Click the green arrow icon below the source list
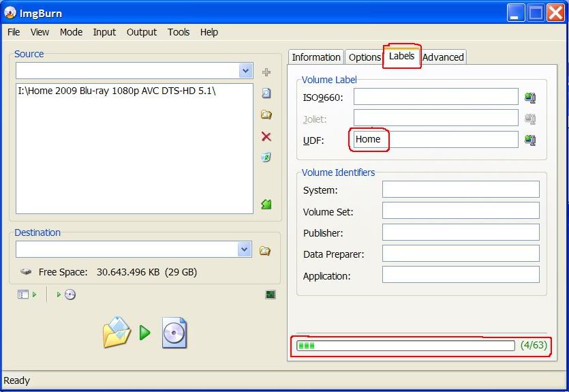This screenshot has width=569, height=392. (266, 204)
